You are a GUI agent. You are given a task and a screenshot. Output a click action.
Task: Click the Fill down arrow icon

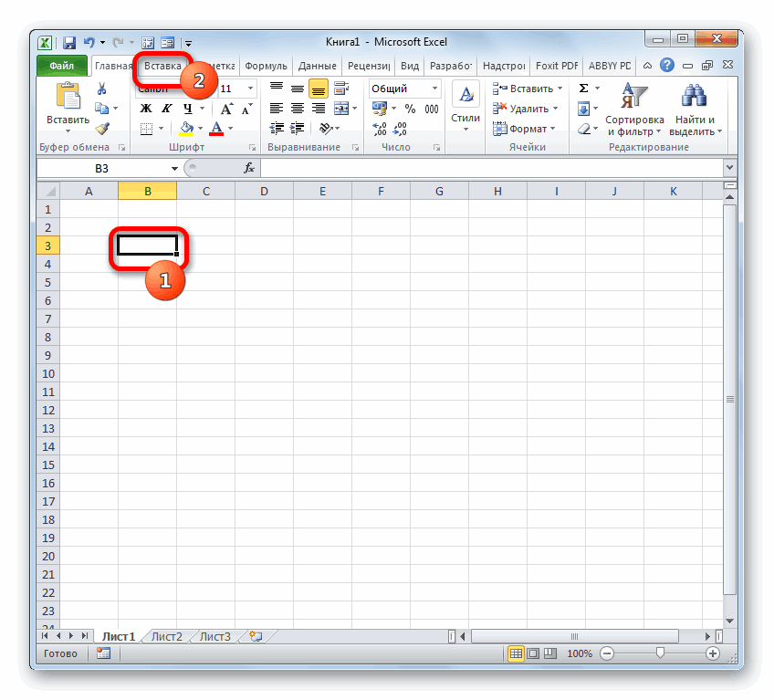(x=583, y=109)
